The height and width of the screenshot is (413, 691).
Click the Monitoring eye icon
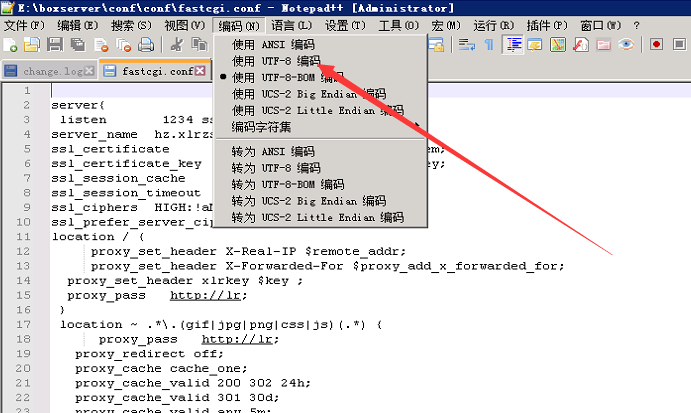[626, 44]
